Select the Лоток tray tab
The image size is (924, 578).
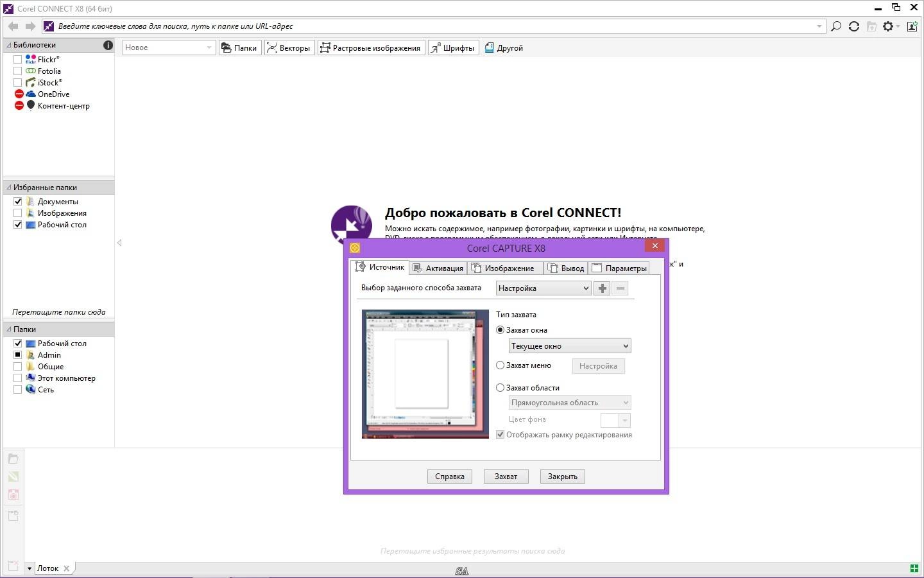coord(47,568)
